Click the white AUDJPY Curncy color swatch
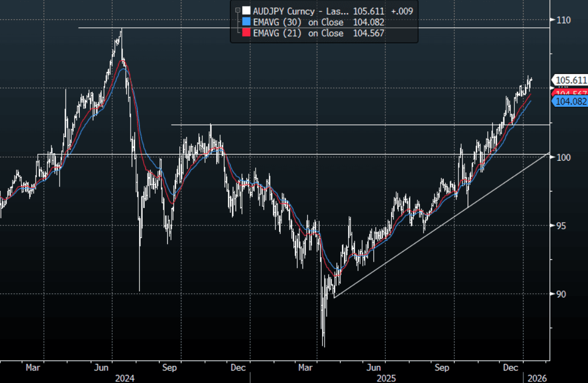 [246, 10]
